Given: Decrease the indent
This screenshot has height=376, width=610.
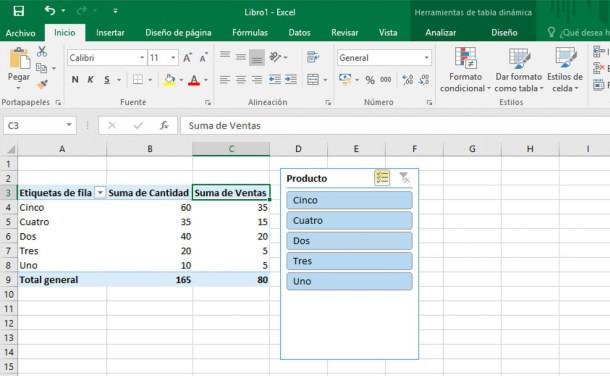Looking at the screenshot, I should coord(275,80).
